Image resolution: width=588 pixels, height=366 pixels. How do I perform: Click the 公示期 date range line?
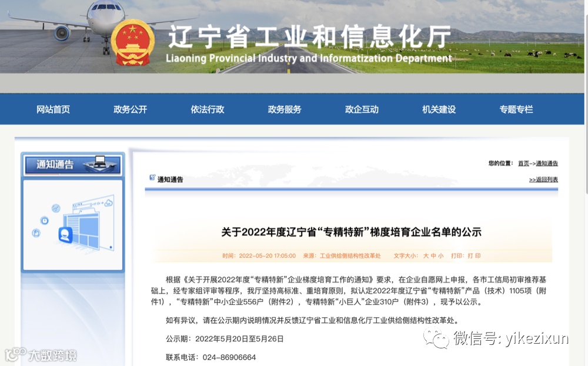point(225,339)
